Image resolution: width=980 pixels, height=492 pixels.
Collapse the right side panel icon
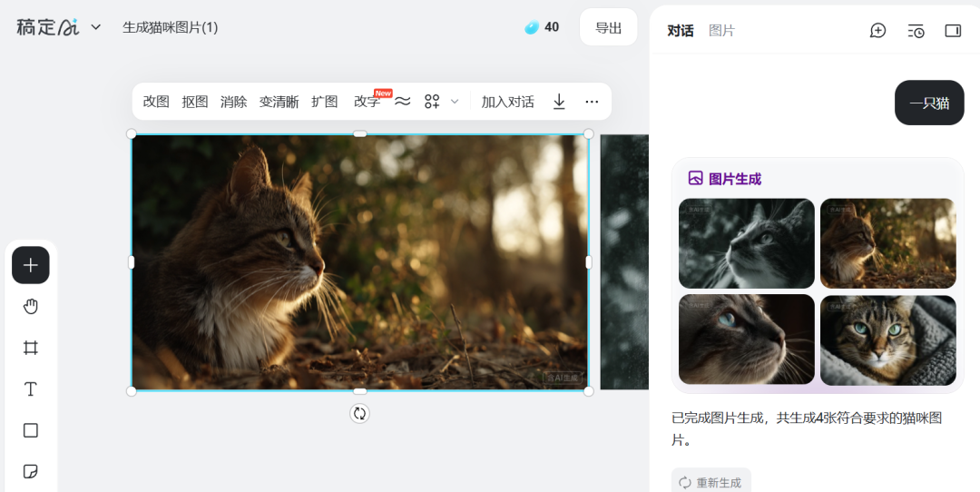point(953,30)
